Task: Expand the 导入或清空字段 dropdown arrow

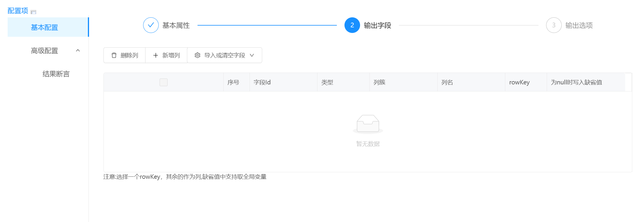Action: pyautogui.click(x=252, y=55)
